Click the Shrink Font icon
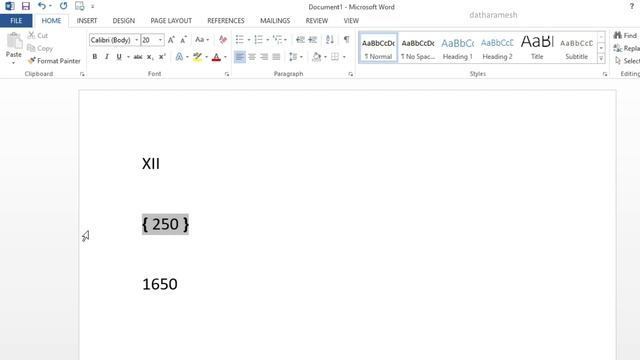This screenshot has width=640, height=360. click(x=183, y=40)
